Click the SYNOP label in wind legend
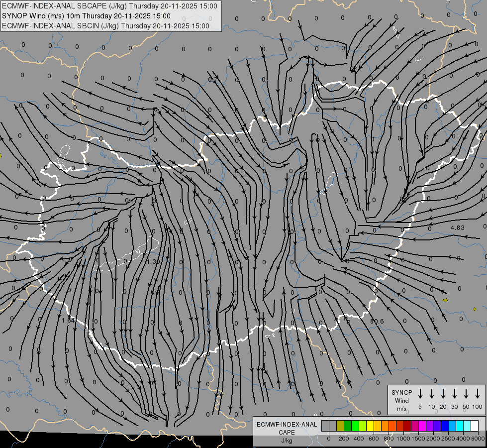The width and height of the screenshot is (487, 448). (x=401, y=392)
